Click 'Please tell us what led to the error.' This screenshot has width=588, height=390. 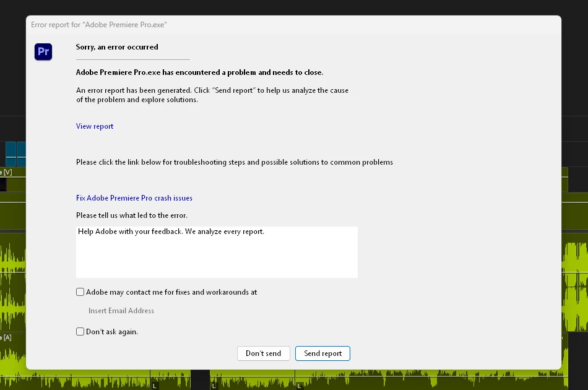pyautogui.click(x=132, y=215)
